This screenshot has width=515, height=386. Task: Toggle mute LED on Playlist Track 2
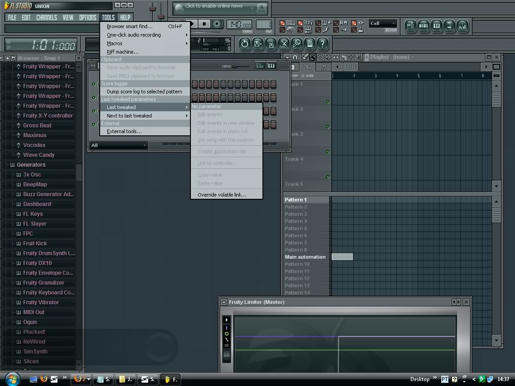pos(327,126)
